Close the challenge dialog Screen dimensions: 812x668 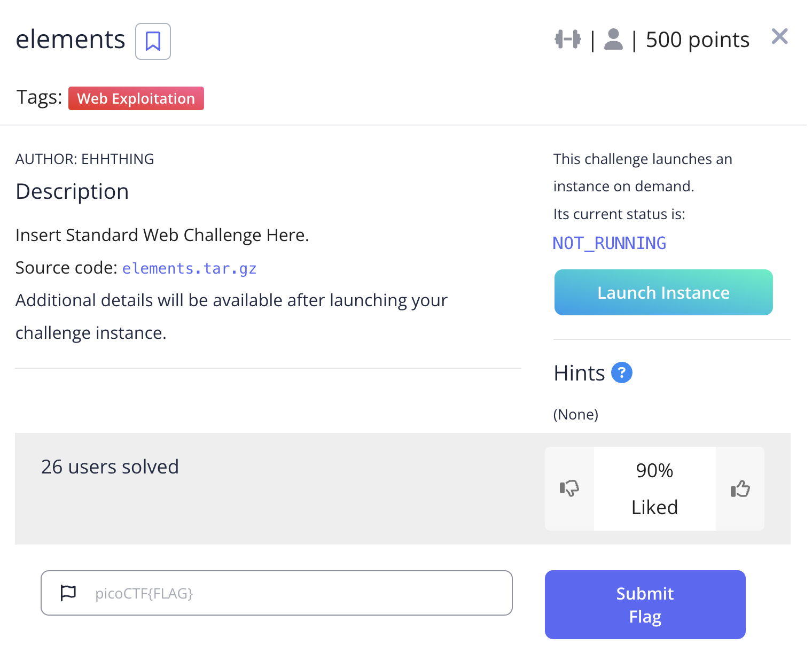(x=779, y=36)
